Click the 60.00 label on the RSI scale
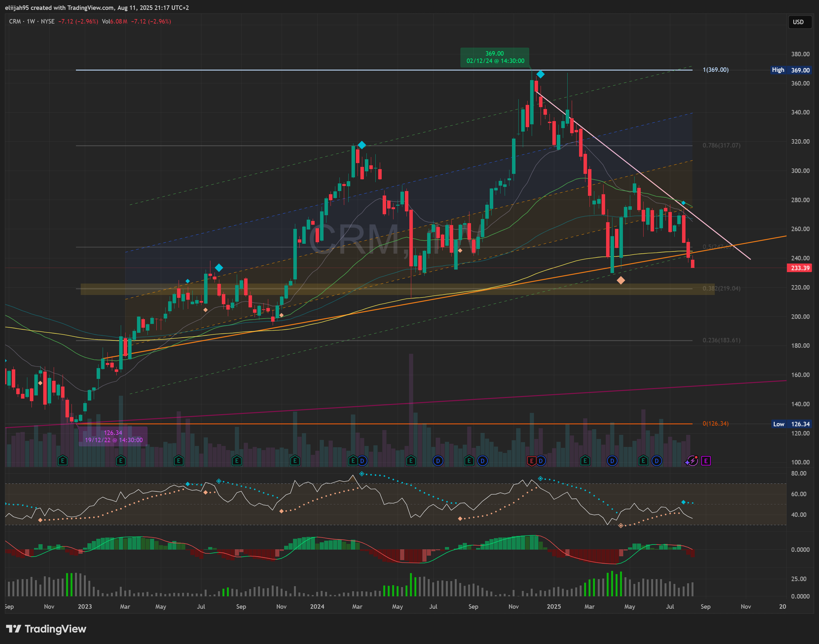 (x=799, y=494)
